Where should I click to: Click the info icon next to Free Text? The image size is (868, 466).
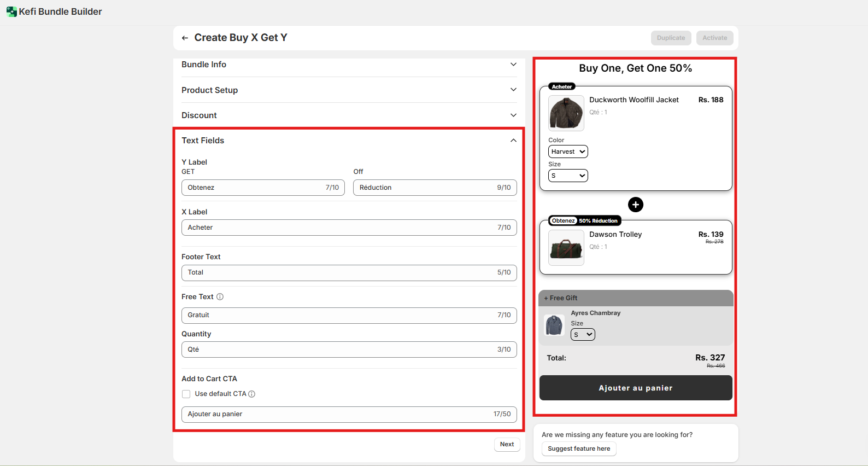(220, 297)
